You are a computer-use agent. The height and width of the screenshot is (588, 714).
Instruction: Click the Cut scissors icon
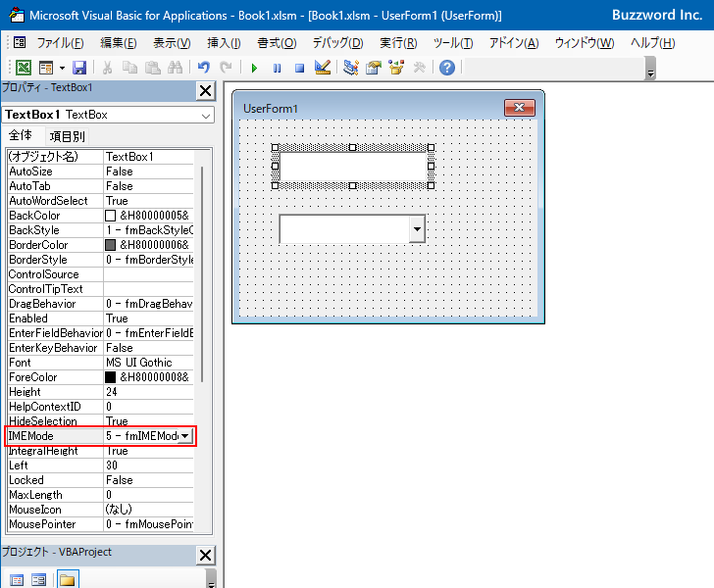107,68
